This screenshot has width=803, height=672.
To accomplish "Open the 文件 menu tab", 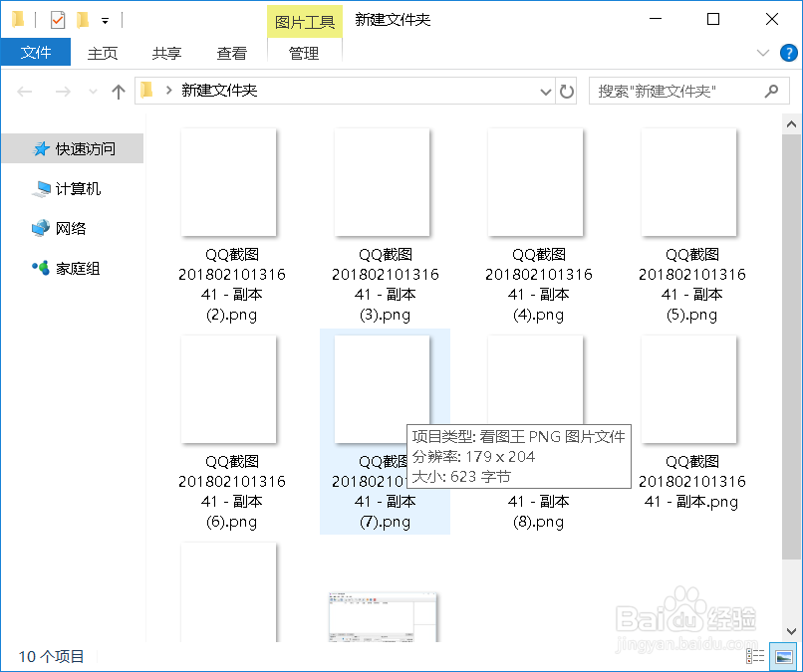I will pyautogui.click(x=35, y=52).
